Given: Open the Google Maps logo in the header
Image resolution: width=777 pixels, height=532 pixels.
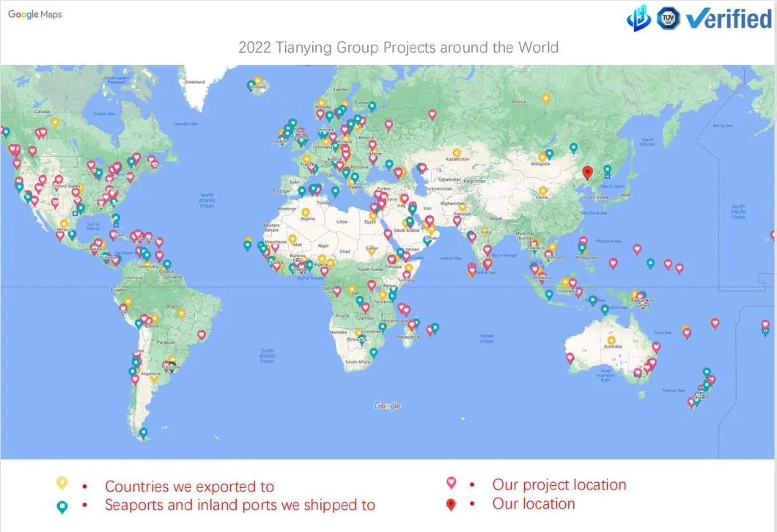Looking at the screenshot, I should pos(35,15).
